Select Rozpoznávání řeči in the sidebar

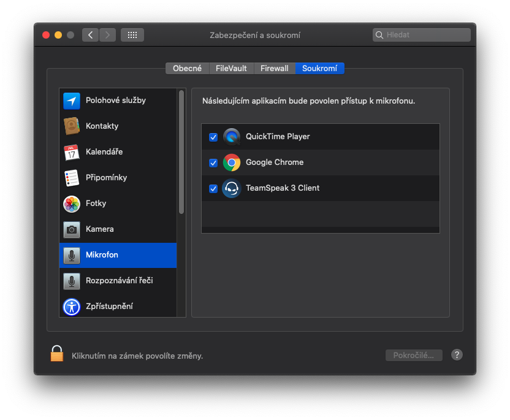[119, 281]
